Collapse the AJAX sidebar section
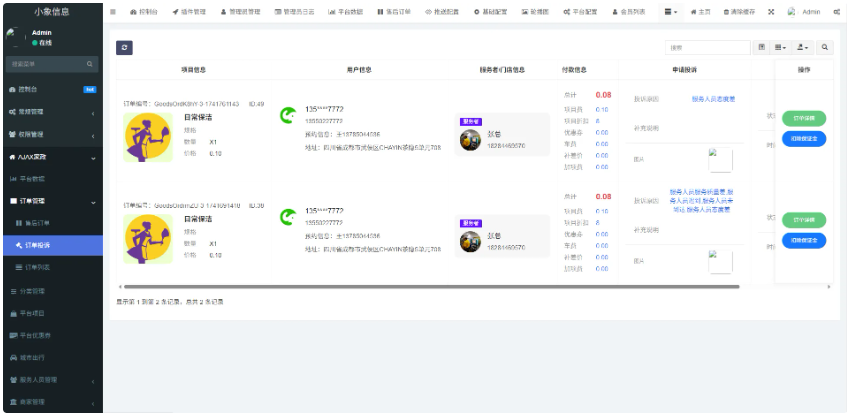 coord(53,157)
